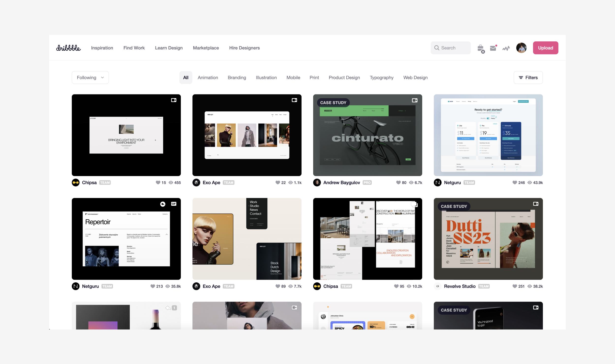615x364 pixels.
Task: Open the Stock Dutch Design shot thumbnail
Action: point(247,239)
